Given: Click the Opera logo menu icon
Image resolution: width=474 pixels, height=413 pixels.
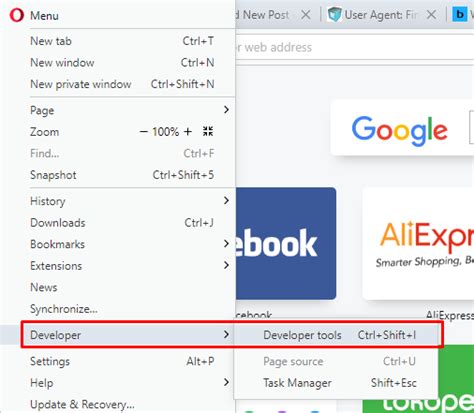Looking at the screenshot, I should coord(17,15).
